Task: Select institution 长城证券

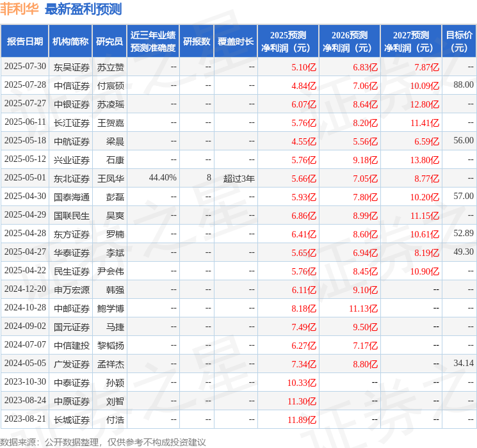Action: pos(72,420)
